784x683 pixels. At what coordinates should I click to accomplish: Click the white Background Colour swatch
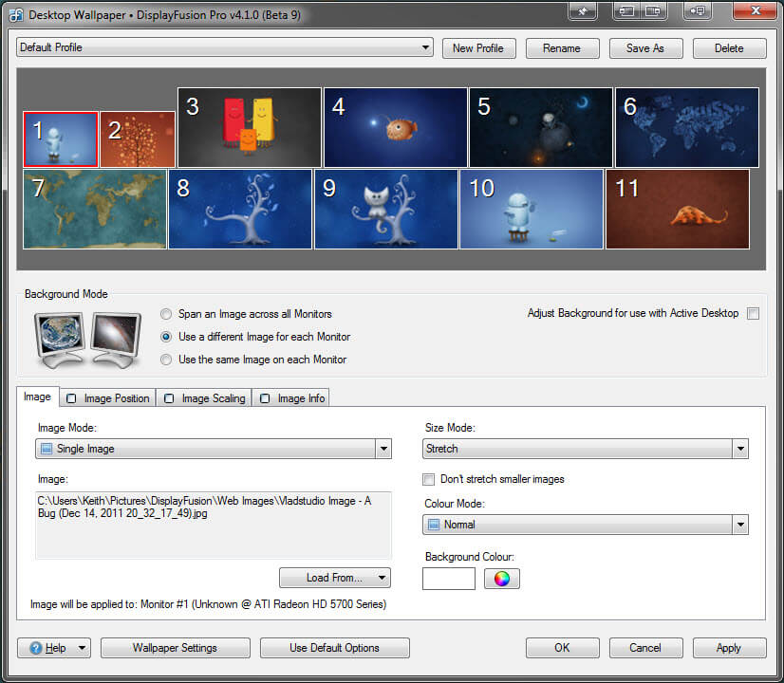449,579
